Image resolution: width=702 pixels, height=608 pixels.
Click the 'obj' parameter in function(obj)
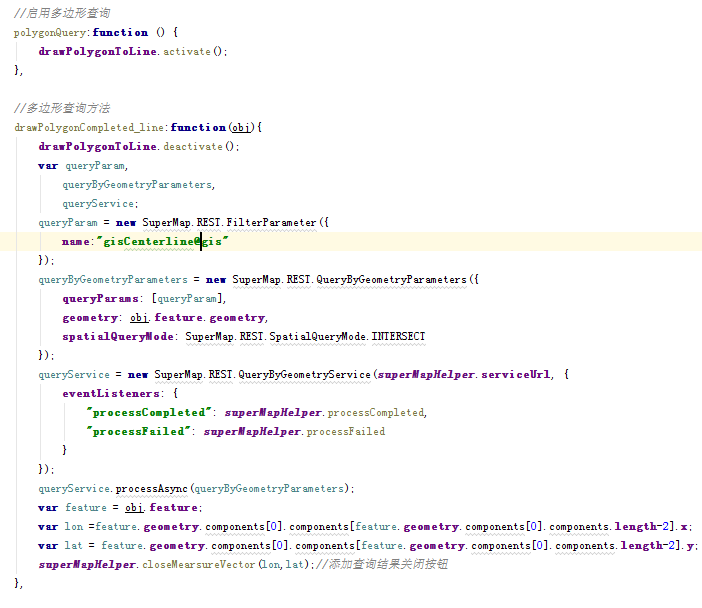click(x=241, y=128)
